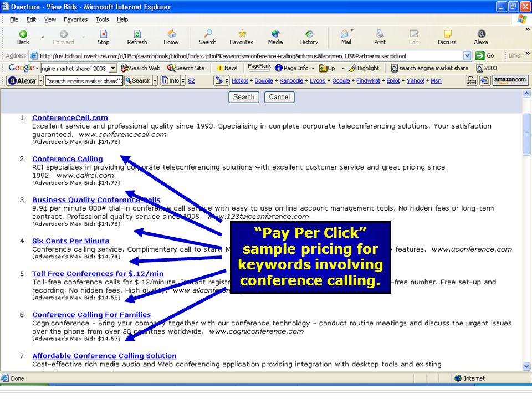Toggle the Highlight tool in the Google toolbar
The width and height of the screenshot is (532, 399).
pos(364,68)
